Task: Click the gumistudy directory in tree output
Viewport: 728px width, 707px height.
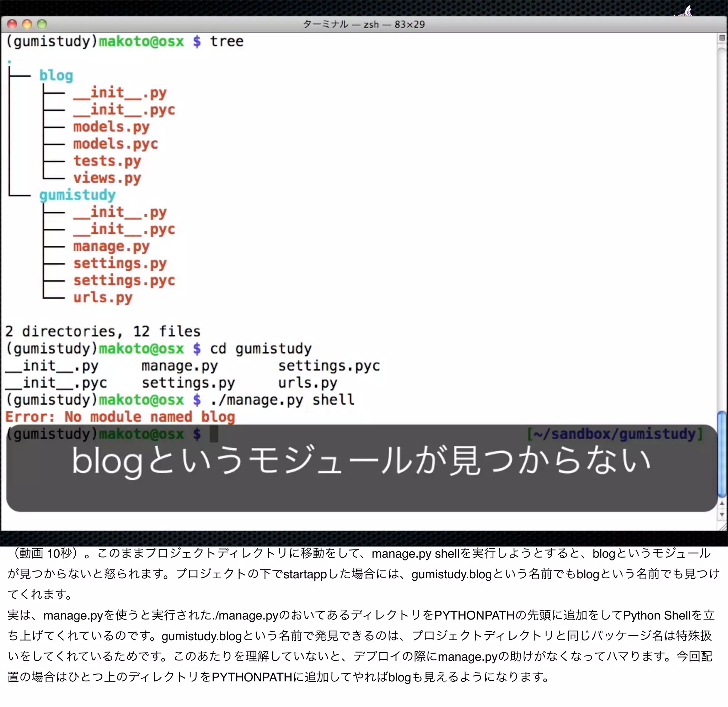Action: click(x=77, y=195)
